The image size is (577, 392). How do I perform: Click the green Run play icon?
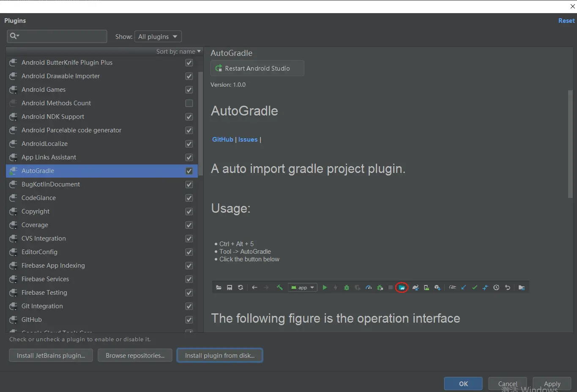click(x=325, y=288)
